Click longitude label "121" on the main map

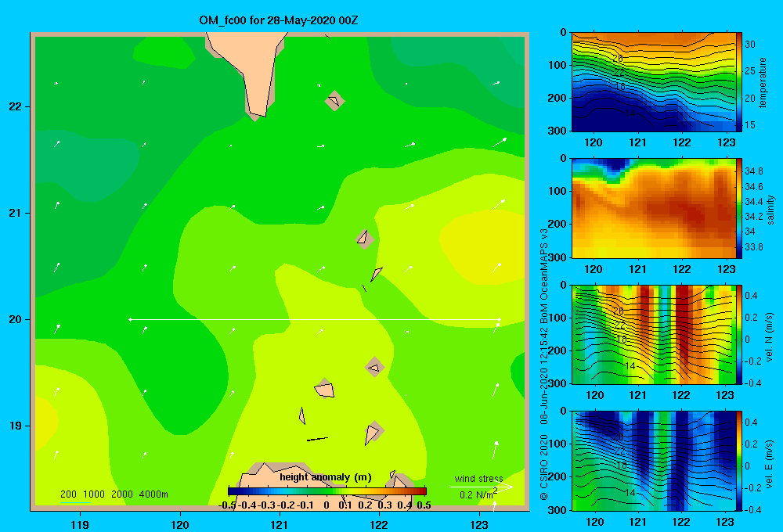[x=280, y=524]
